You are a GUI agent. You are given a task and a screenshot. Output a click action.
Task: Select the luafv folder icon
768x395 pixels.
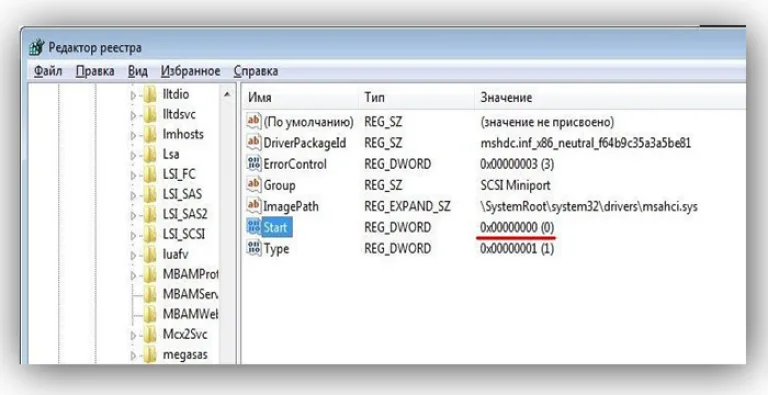150,254
